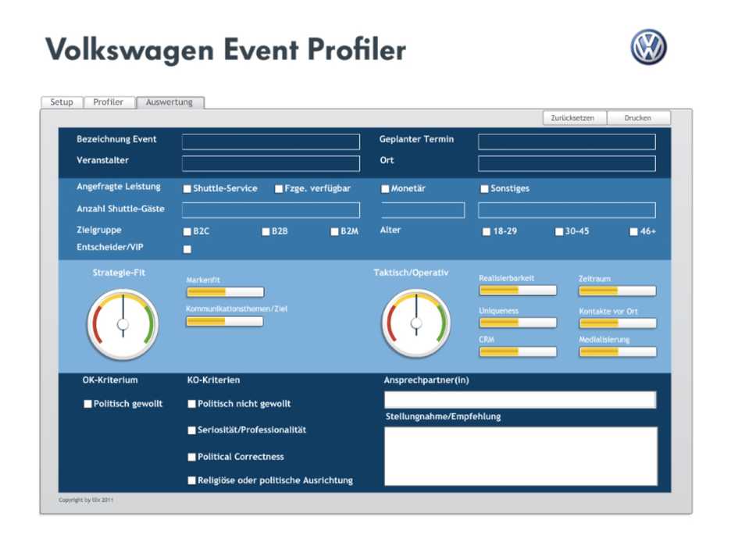Toggle the Sonstiges checkbox
This screenshot has height=560, width=742.
[484, 189]
